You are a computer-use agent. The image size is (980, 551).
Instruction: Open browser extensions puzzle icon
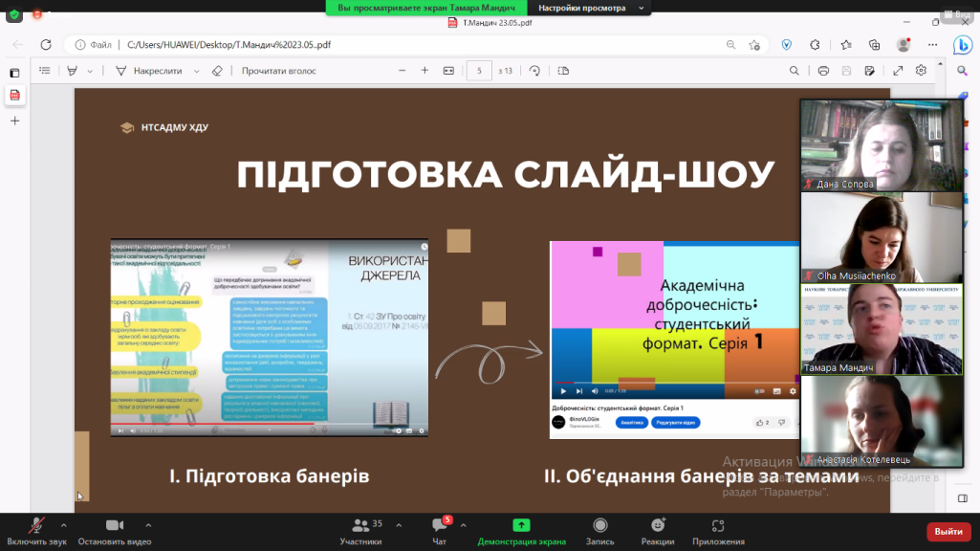click(x=815, y=45)
